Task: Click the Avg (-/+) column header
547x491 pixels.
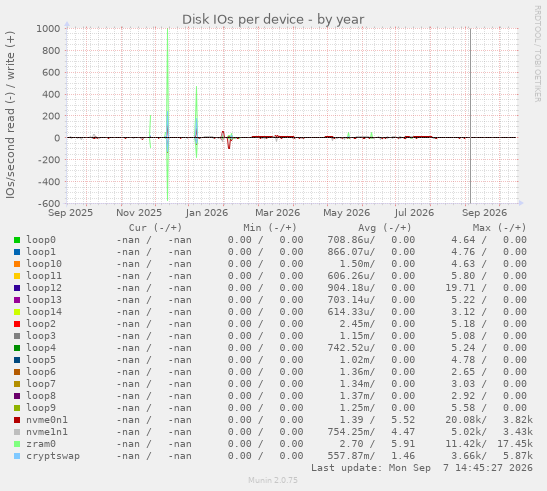Action: point(385,228)
